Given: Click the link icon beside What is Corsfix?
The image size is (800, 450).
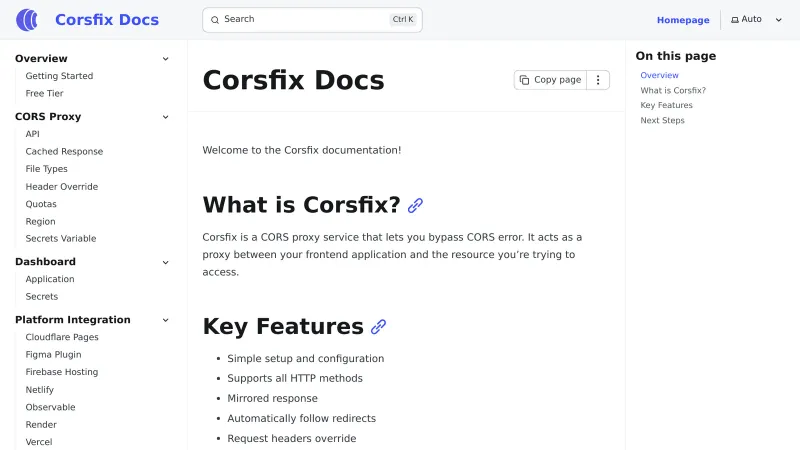Looking at the screenshot, I should click(x=416, y=205).
